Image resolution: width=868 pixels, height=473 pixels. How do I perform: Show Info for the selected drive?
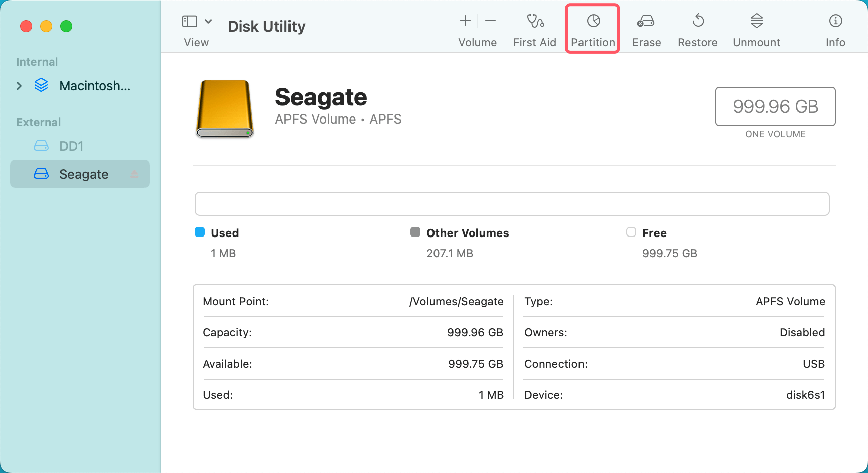click(x=835, y=28)
